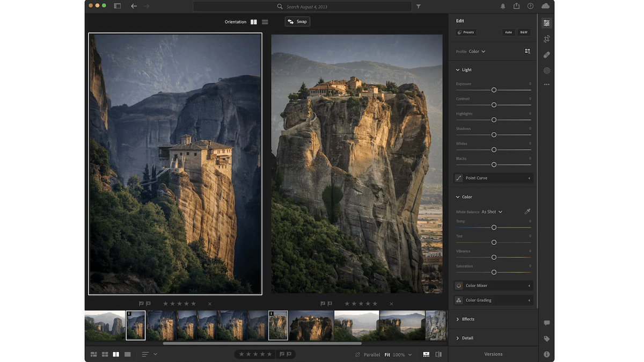Viewport: 644px width, 362px height.
Task: Open the Masking tool in the sidebar
Action: 546,70
